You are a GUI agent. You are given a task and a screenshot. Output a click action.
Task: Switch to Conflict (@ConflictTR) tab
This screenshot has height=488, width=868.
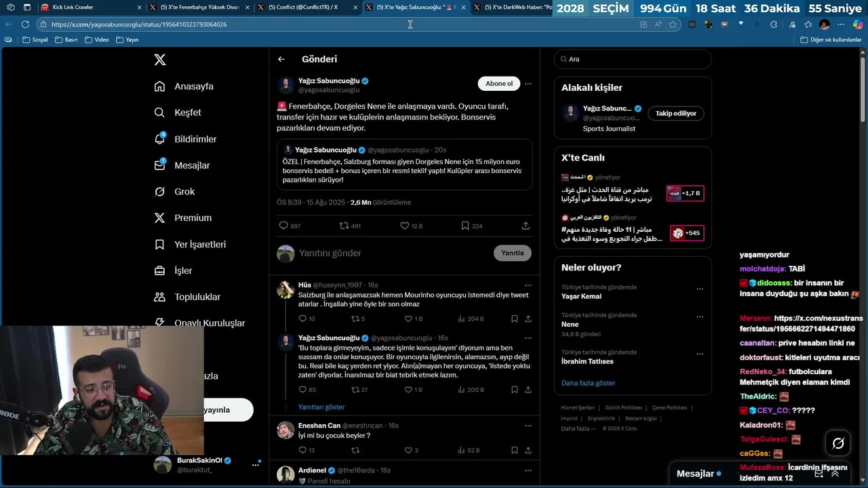[309, 7]
